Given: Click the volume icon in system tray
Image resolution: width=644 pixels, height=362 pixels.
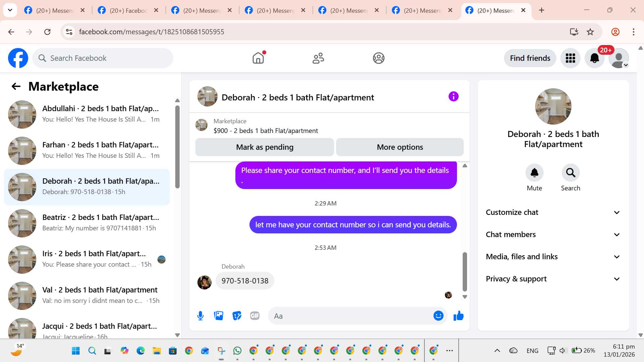Looking at the screenshot, I should (563, 351).
